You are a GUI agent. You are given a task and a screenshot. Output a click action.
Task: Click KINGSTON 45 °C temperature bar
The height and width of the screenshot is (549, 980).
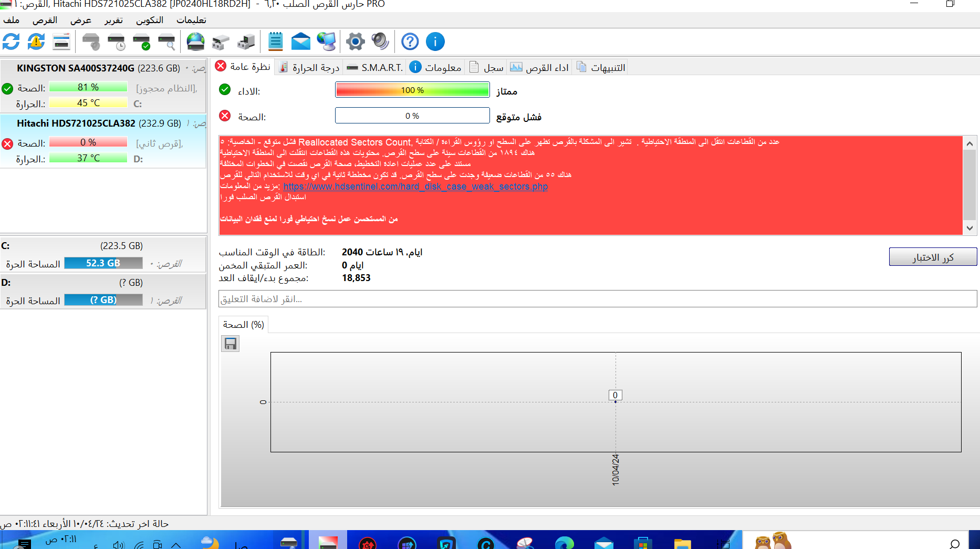(x=88, y=102)
